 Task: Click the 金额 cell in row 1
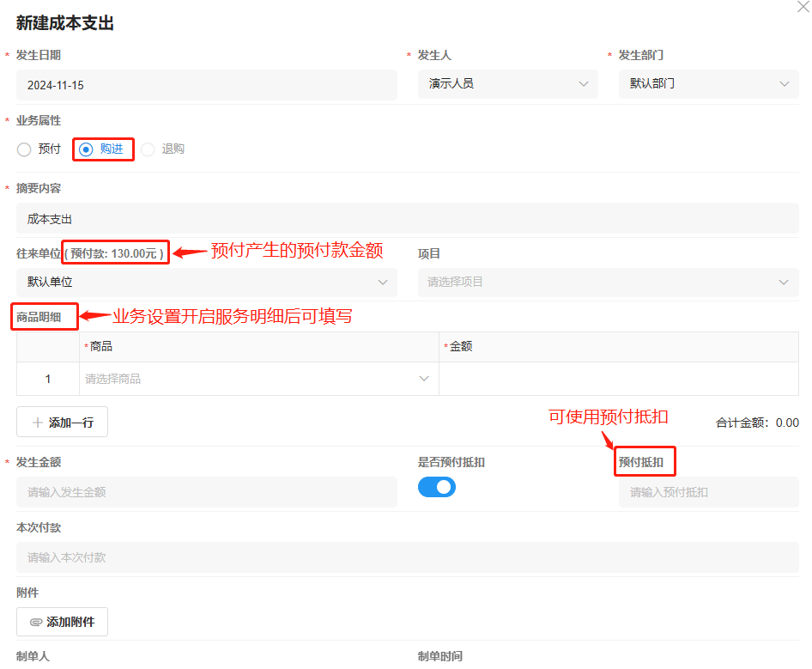pyautogui.click(x=618, y=379)
